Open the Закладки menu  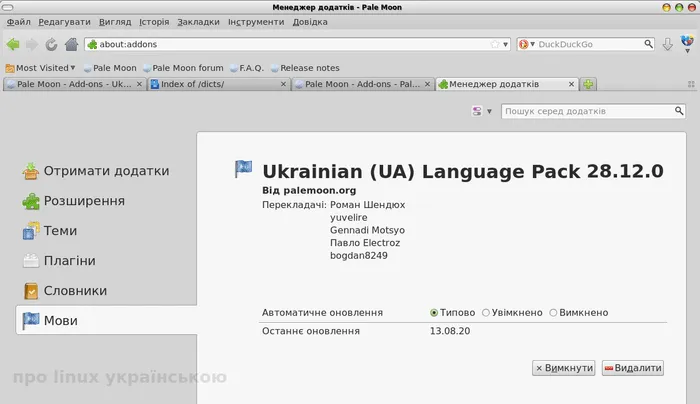pyautogui.click(x=198, y=22)
